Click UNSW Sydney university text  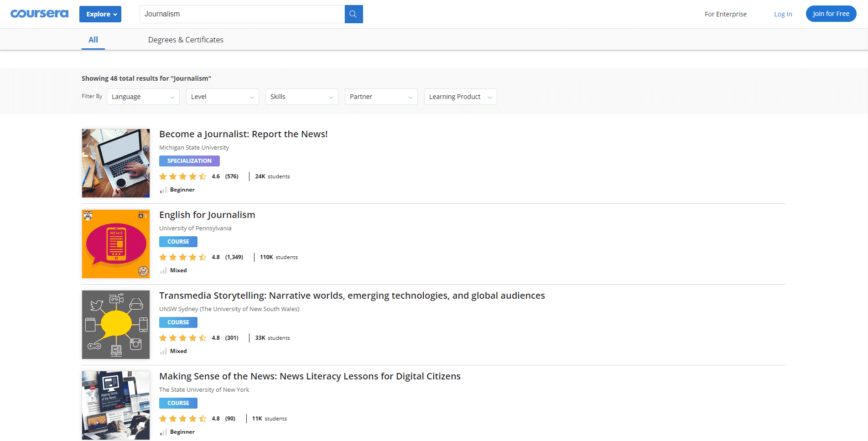(229, 309)
